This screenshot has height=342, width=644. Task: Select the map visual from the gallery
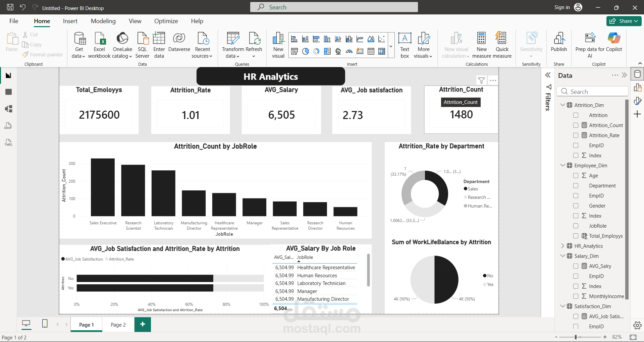tap(338, 51)
